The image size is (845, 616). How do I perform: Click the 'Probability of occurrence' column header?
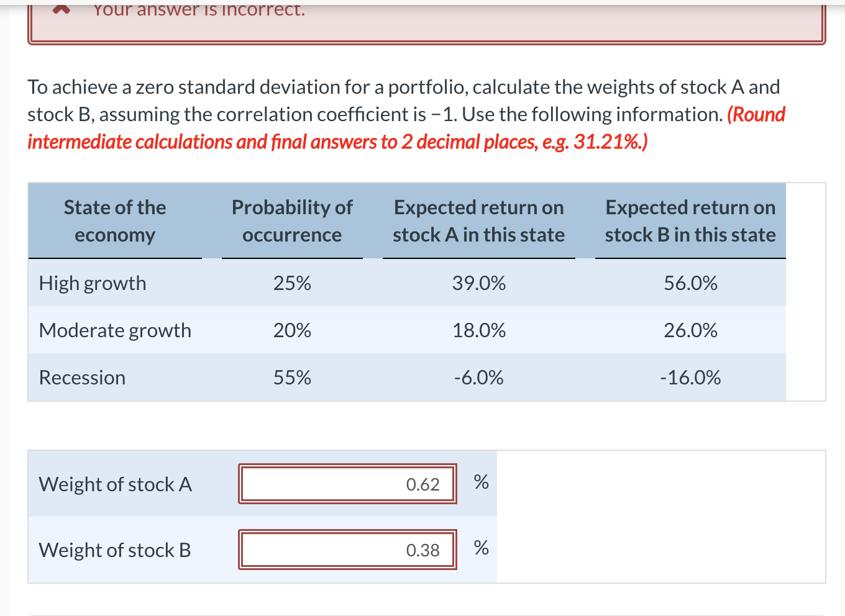tap(292, 220)
